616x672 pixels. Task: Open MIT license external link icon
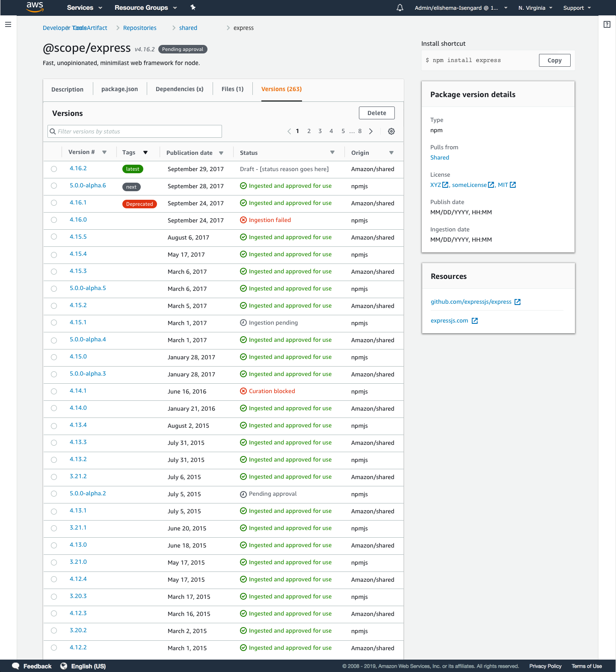[513, 185]
